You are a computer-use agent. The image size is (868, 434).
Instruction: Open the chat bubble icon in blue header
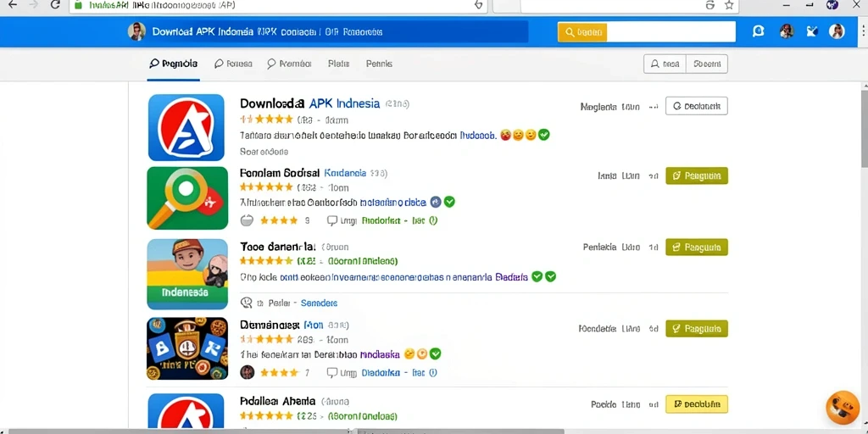click(x=759, y=31)
